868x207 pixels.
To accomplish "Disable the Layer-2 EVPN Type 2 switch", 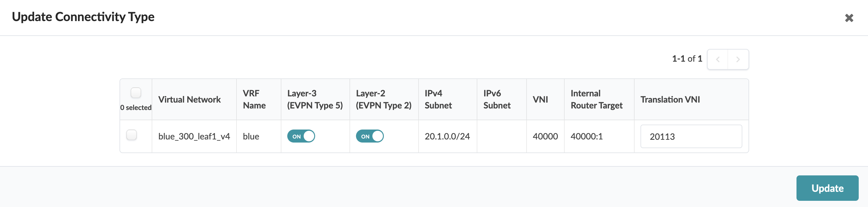I will 370,136.
